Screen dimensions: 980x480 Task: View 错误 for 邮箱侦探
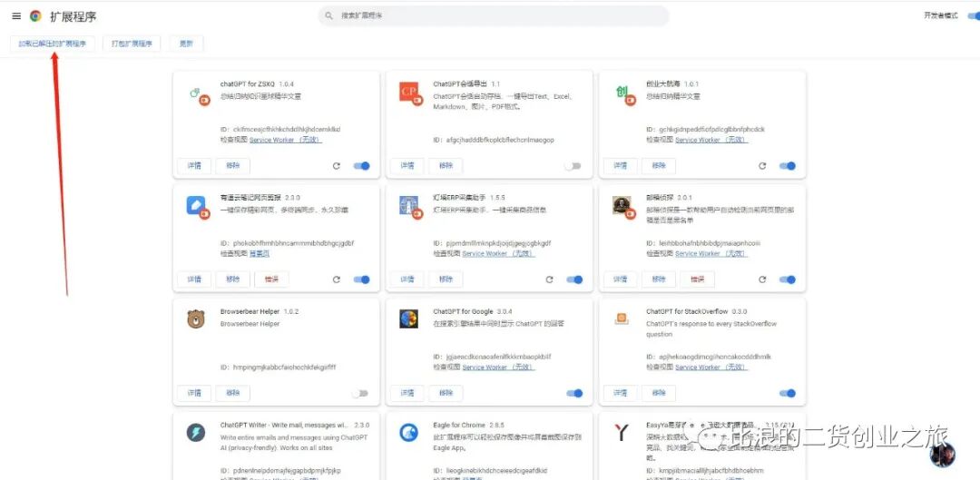[x=697, y=279]
